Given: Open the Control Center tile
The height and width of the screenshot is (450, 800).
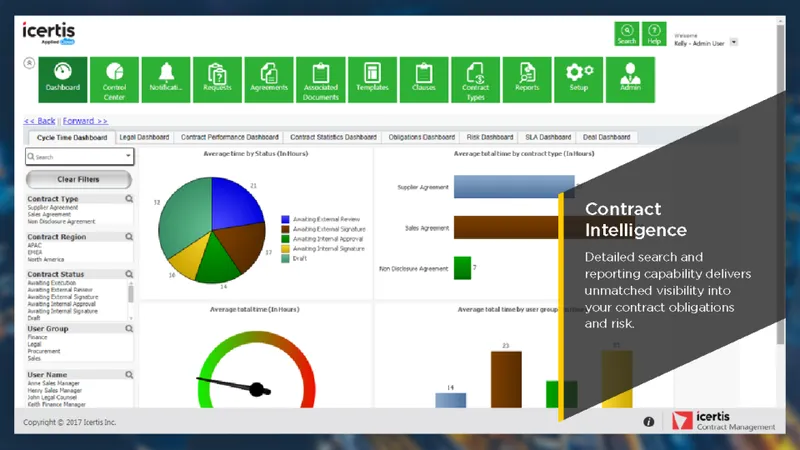Looking at the screenshot, I should point(114,80).
